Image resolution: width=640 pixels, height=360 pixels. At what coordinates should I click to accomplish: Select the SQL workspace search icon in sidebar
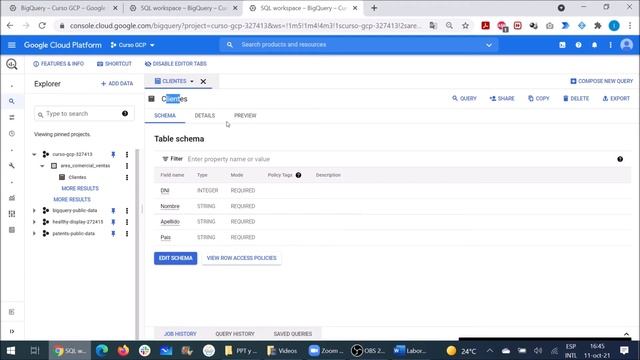pyautogui.click(x=11, y=101)
